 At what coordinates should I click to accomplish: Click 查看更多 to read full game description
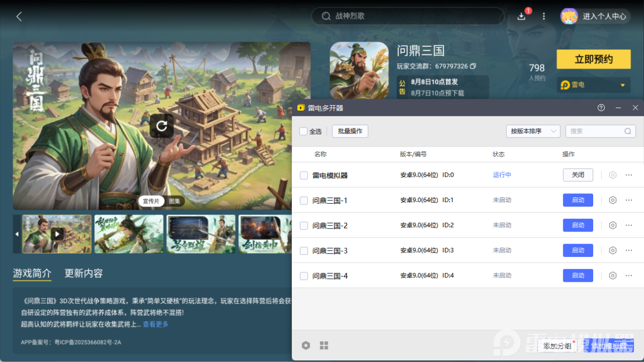click(x=155, y=324)
